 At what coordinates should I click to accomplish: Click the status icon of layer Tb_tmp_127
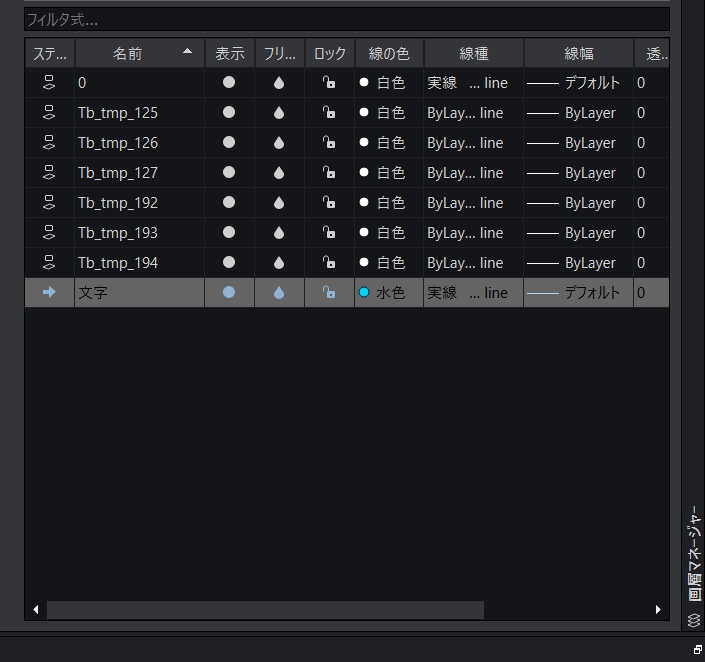pos(49,173)
